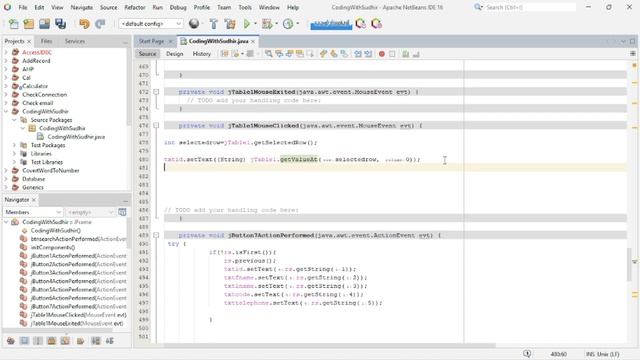
Task: Toggle Show Inherited Members filter in Navigator
Action: 11,340
